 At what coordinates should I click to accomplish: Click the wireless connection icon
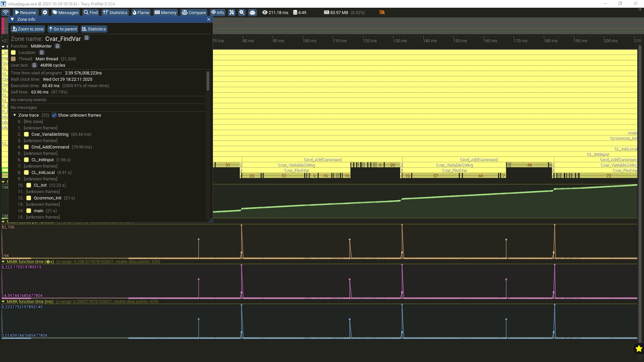[x=5, y=12]
